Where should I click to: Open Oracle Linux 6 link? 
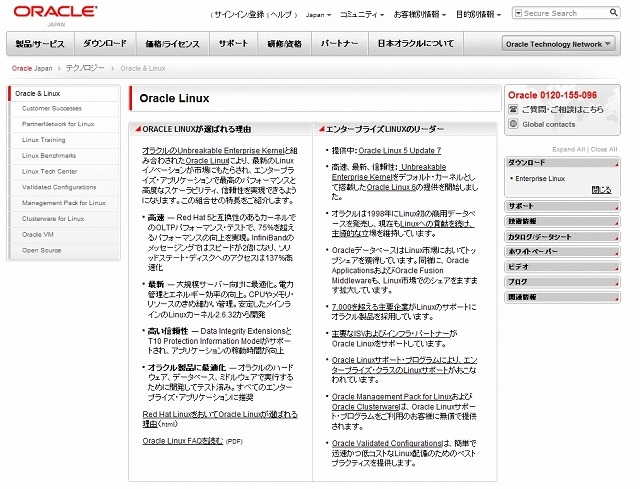[391, 187]
